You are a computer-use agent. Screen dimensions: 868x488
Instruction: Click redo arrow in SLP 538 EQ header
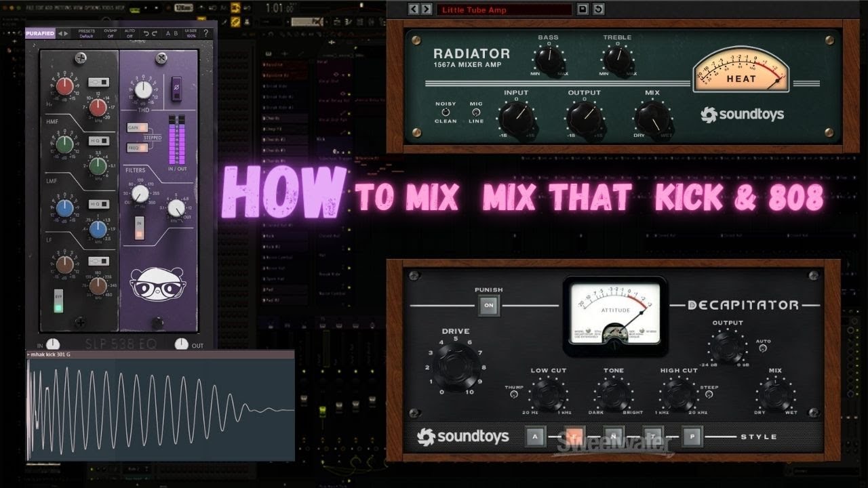click(155, 33)
